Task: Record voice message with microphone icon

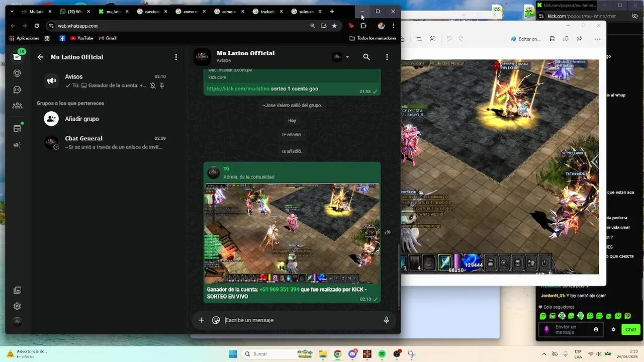Action: [386, 320]
